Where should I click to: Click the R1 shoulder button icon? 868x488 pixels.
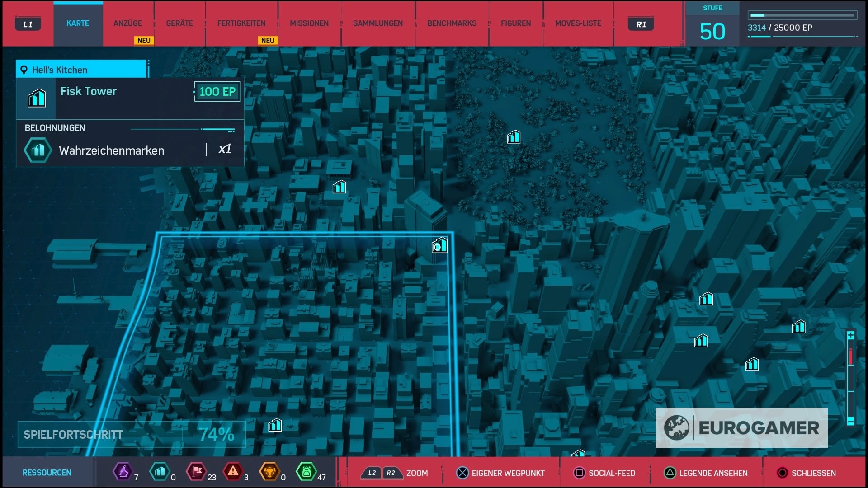tap(641, 24)
